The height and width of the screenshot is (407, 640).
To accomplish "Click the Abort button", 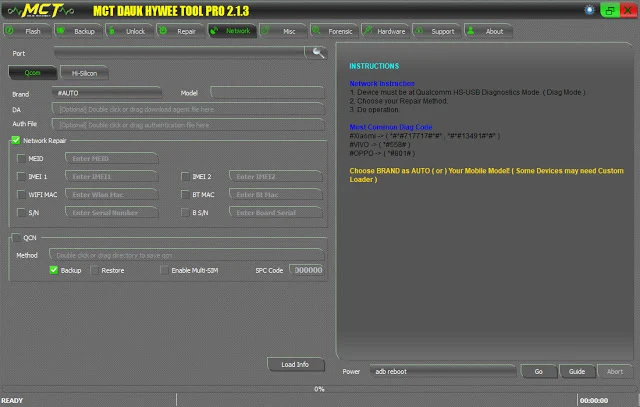I will (615, 371).
